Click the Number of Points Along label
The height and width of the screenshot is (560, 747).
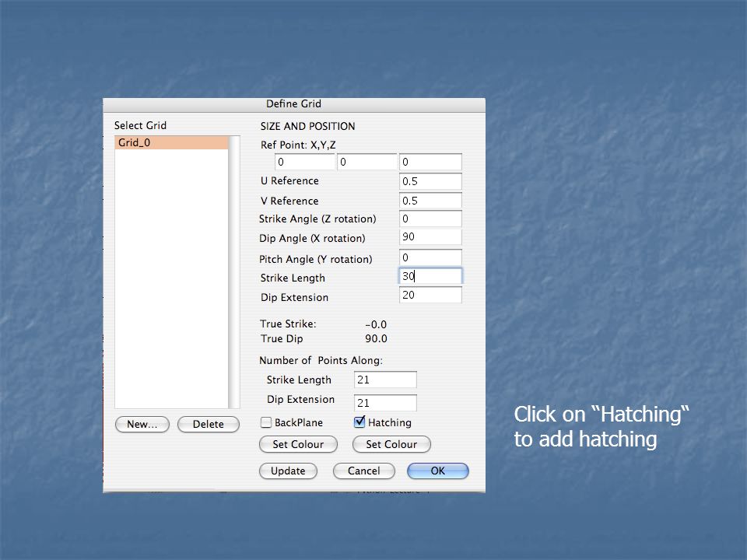pyautogui.click(x=321, y=360)
